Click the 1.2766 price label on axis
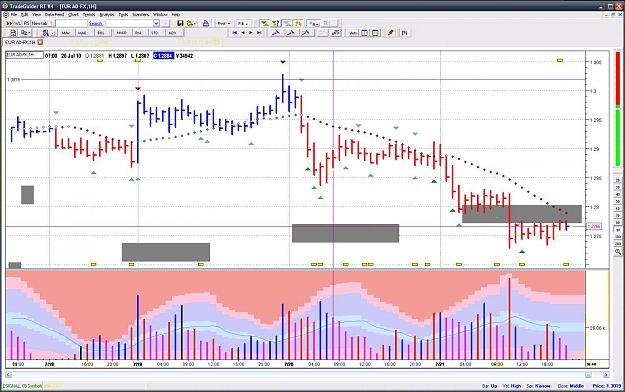The width and height of the screenshot is (625, 392). (594, 226)
